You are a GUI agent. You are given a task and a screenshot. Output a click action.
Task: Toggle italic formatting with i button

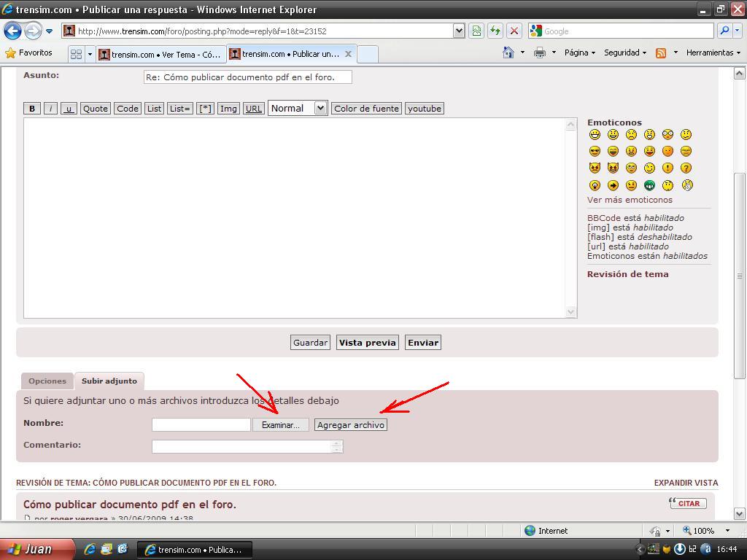[x=50, y=109]
